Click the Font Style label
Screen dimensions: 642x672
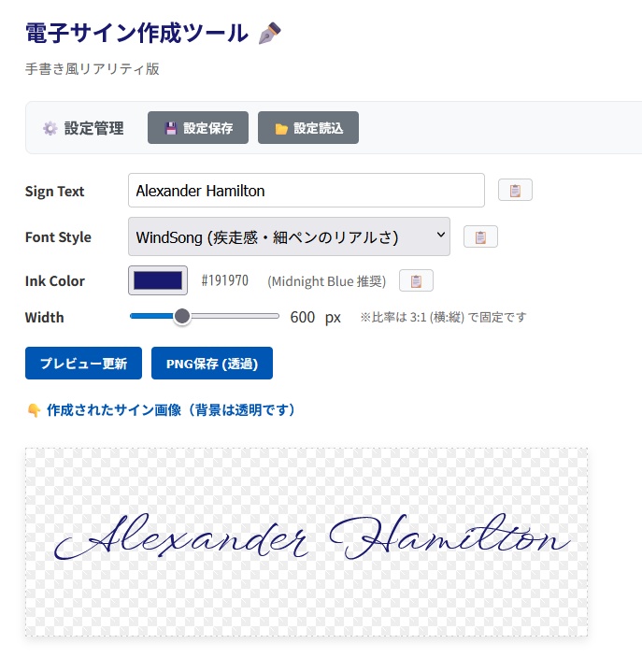[x=58, y=237]
